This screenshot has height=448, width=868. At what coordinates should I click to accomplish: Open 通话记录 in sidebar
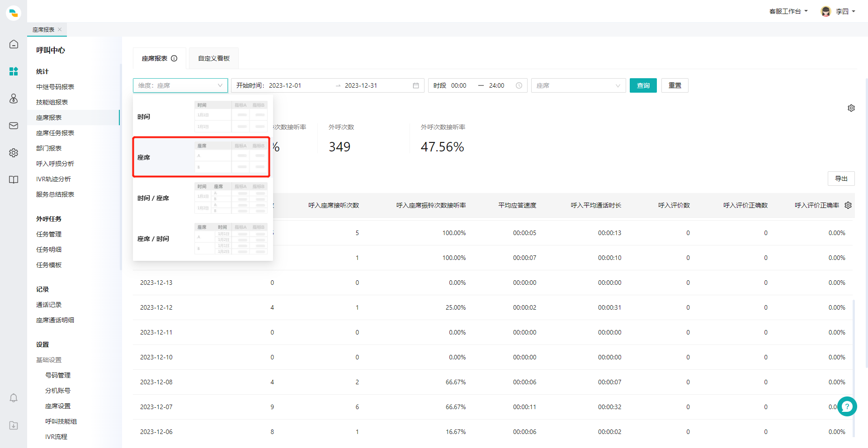pyautogui.click(x=49, y=305)
